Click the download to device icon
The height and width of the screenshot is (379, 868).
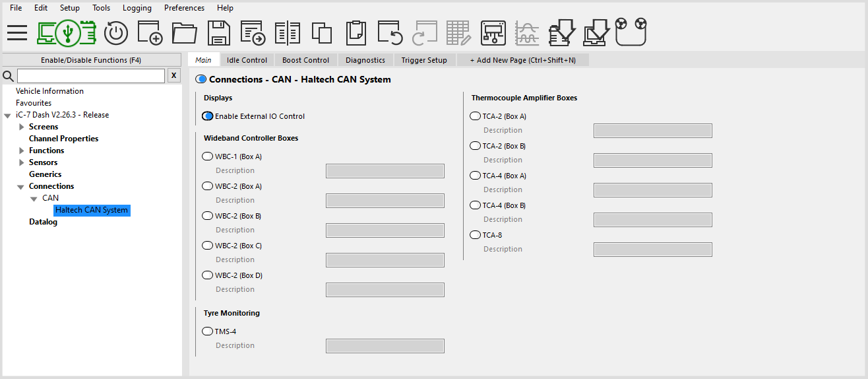point(563,32)
